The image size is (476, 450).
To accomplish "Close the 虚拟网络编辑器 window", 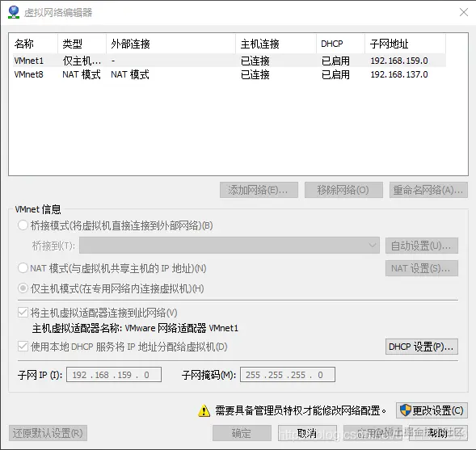I will [x=464, y=12].
